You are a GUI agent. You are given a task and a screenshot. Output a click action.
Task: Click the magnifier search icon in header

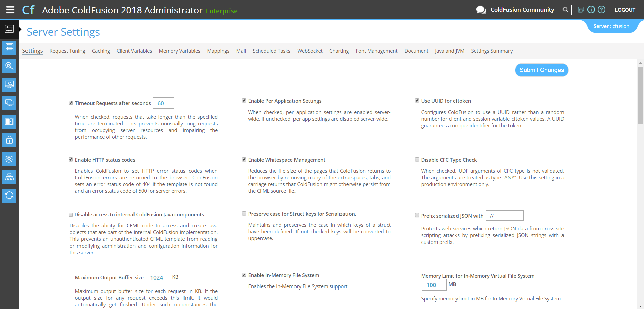point(566,10)
